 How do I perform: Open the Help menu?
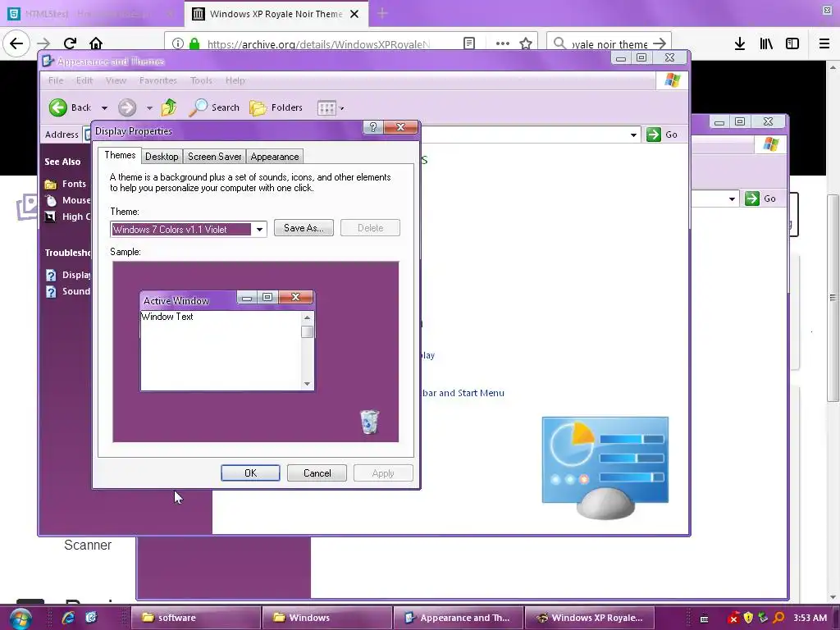tap(235, 80)
